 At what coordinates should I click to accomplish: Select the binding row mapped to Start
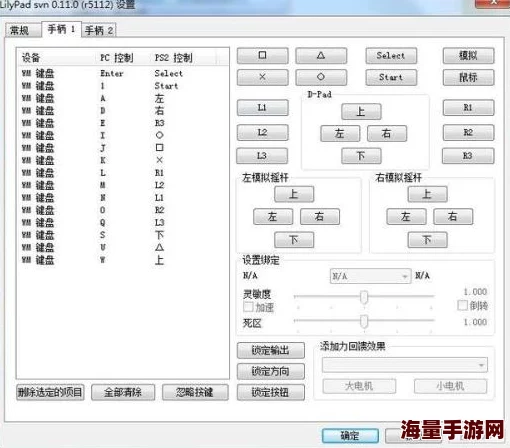[122, 86]
